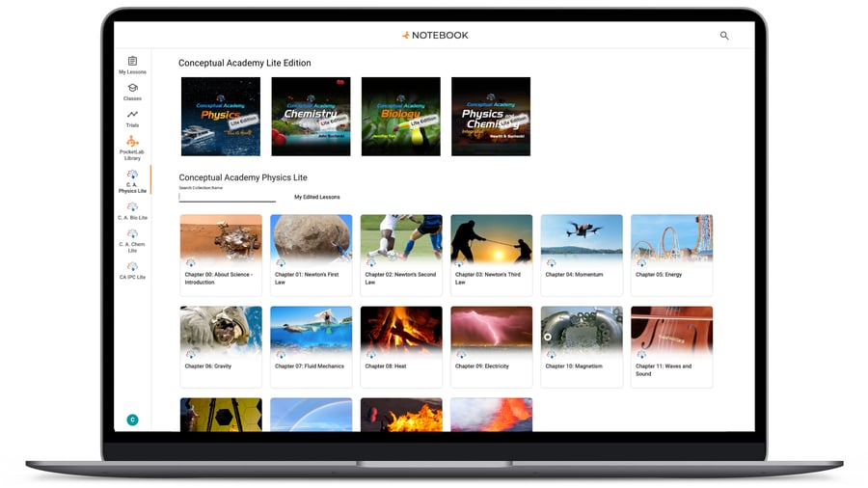The width and height of the screenshot is (868, 488).
Task: Switch to My Edited Lessons
Action: (x=317, y=197)
